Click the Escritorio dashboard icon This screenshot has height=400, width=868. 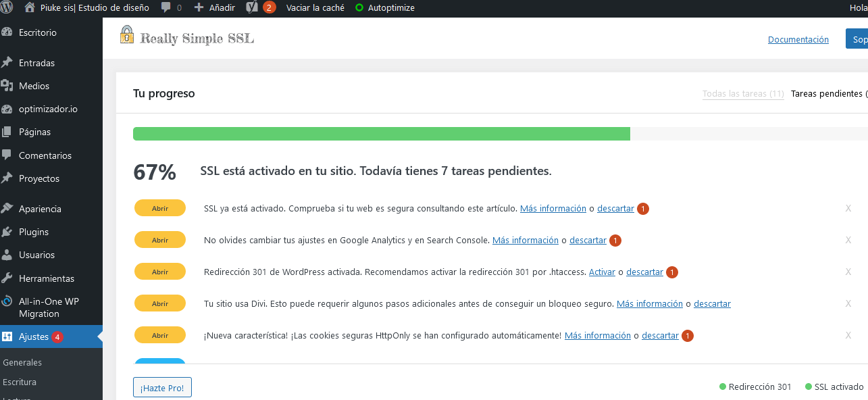(7, 32)
